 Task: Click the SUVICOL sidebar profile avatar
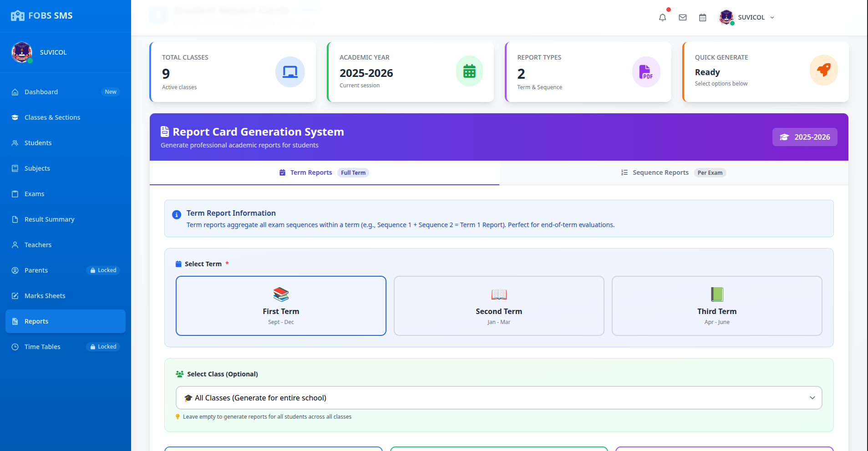[22, 52]
